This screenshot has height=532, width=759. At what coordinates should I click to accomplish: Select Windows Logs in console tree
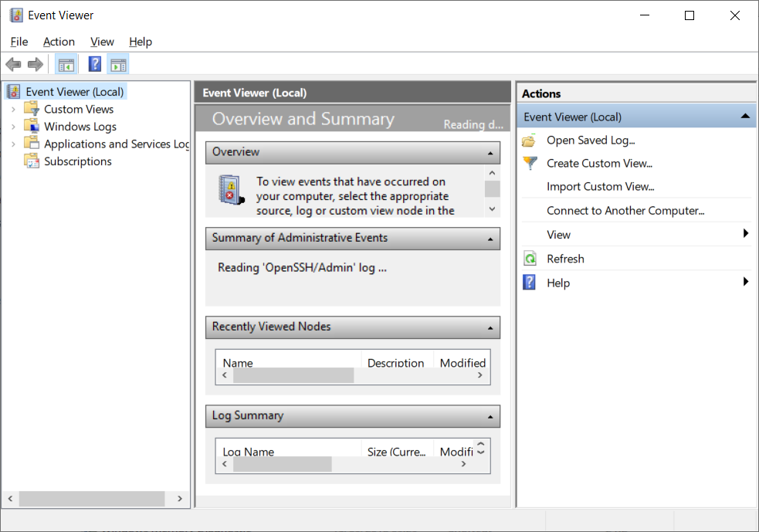[x=80, y=127]
